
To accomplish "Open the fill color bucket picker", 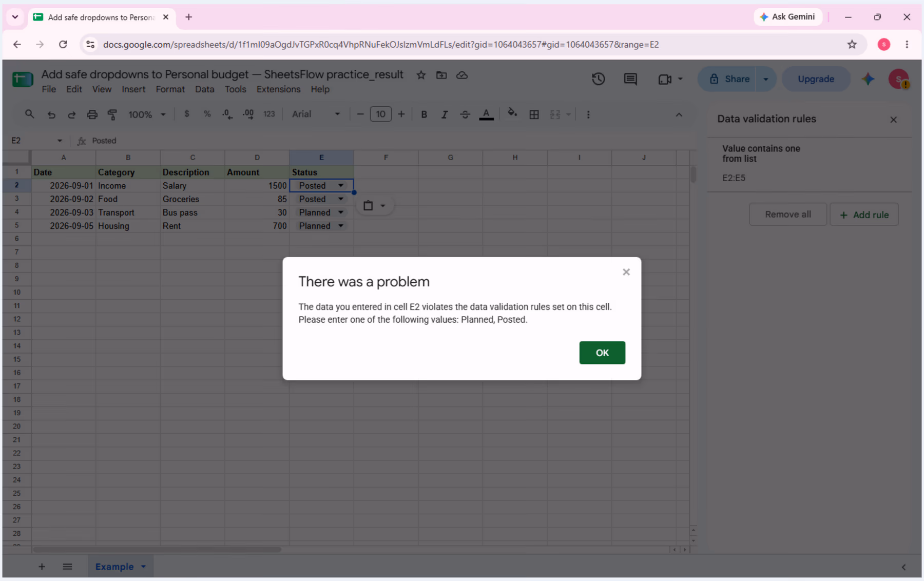I will 512,113.
